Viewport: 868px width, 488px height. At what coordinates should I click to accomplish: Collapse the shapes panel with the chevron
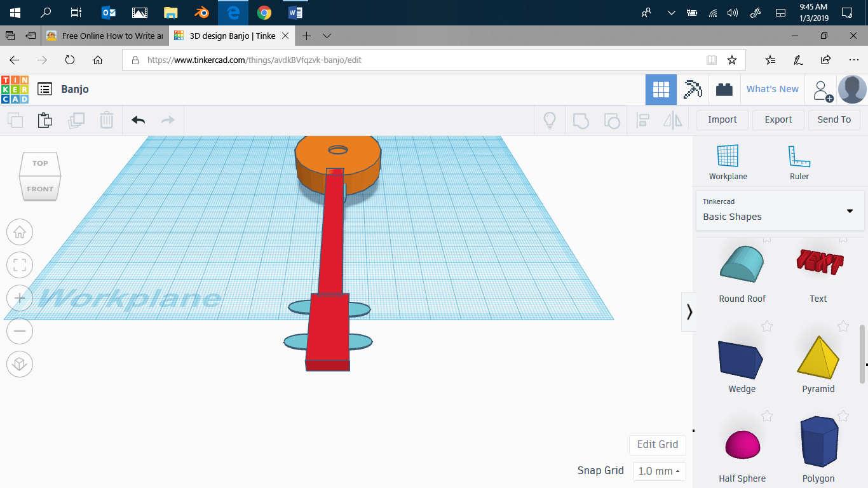[689, 312]
